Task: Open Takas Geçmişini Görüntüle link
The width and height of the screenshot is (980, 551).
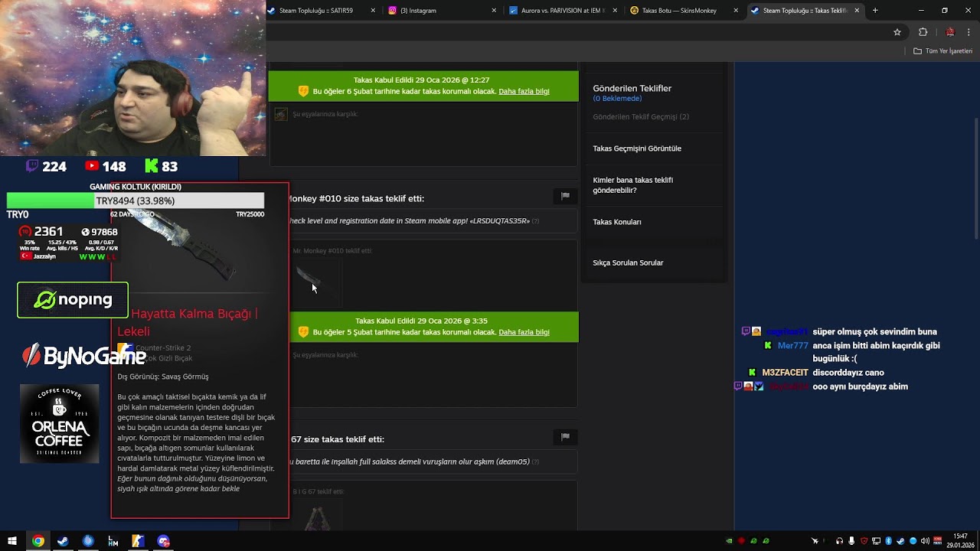Action: tap(637, 148)
